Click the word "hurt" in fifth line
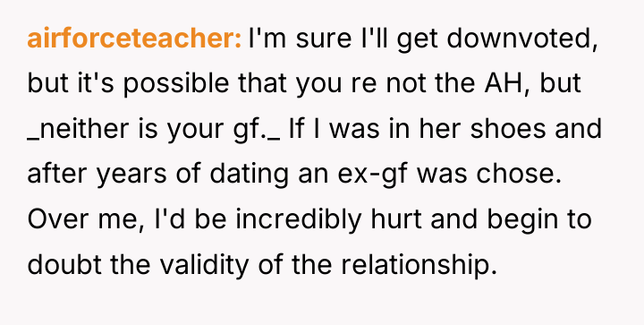Image resolution: width=644 pixels, height=325 pixels. 396,218
